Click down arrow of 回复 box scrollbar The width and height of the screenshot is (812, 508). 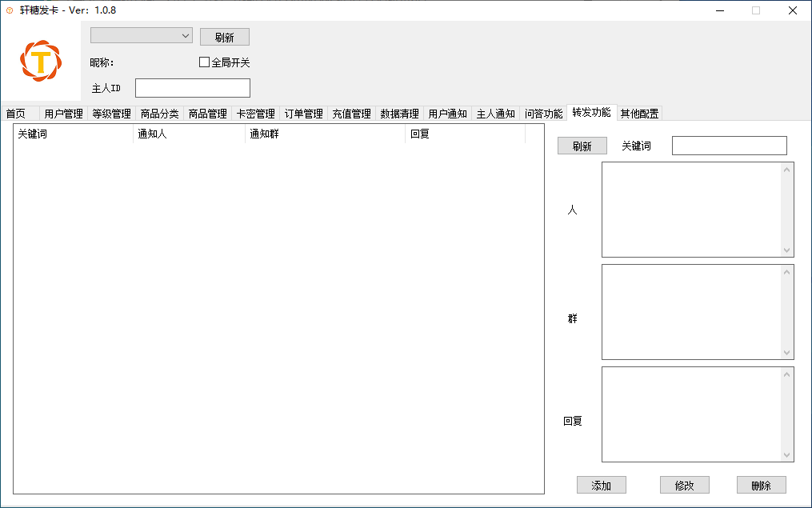tap(786, 455)
